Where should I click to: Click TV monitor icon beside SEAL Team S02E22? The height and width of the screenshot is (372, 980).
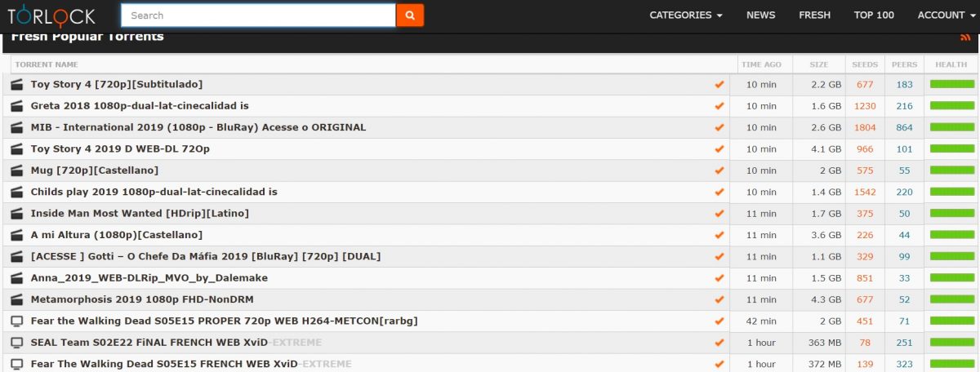point(16,343)
